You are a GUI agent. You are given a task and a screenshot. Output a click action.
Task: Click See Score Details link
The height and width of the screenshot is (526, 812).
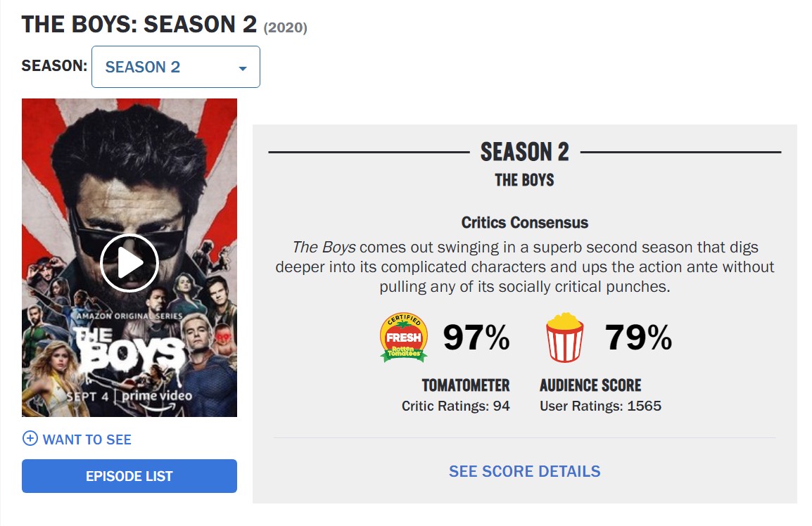pyautogui.click(x=525, y=471)
